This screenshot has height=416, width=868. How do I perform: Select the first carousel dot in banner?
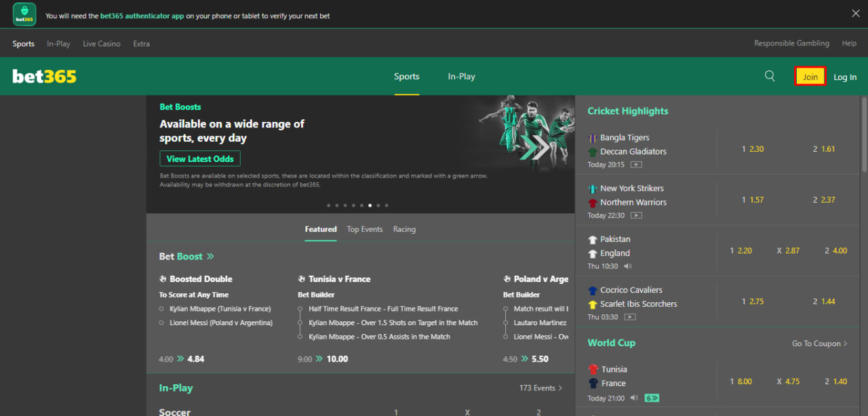coord(328,205)
